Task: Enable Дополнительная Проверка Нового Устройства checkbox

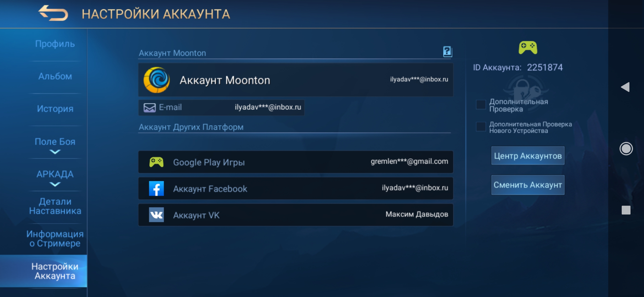Action: pyautogui.click(x=481, y=127)
